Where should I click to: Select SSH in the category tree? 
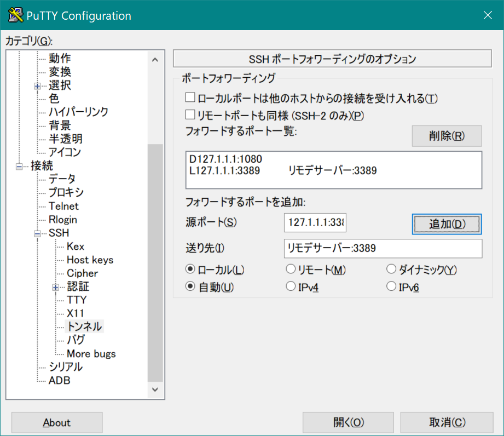click(x=59, y=233)
